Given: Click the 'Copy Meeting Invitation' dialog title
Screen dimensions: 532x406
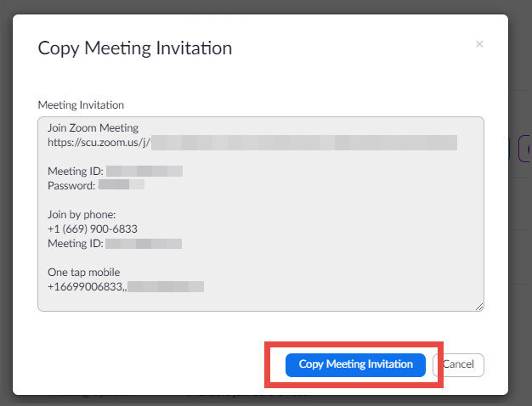Looking at the screenshot, I should pyautogui.click(x=135, y=48).
